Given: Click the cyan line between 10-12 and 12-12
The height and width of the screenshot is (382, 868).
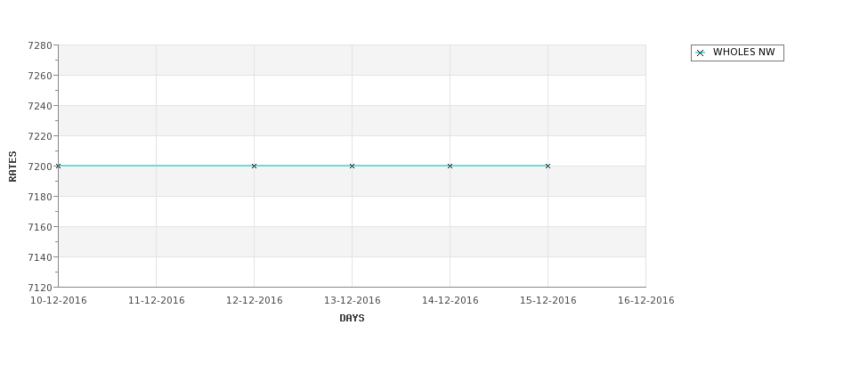Looking at the screenshot, I should click(156, 166).
